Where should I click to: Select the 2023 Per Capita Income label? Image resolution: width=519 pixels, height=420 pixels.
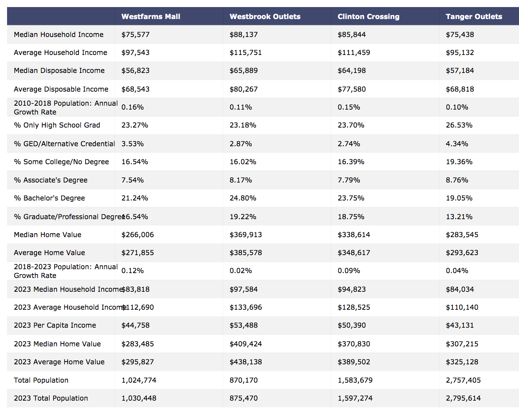pyautogui.click(x=55, y=325)
